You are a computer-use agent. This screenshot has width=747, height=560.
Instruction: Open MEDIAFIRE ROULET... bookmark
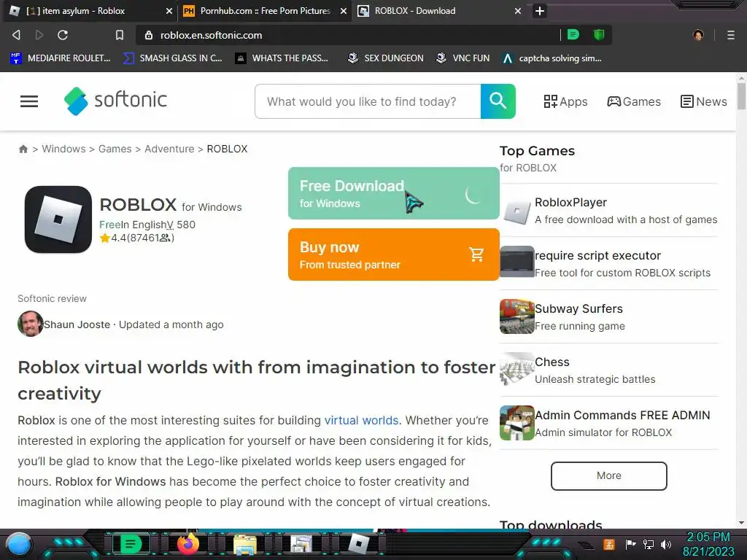[60, 58]
